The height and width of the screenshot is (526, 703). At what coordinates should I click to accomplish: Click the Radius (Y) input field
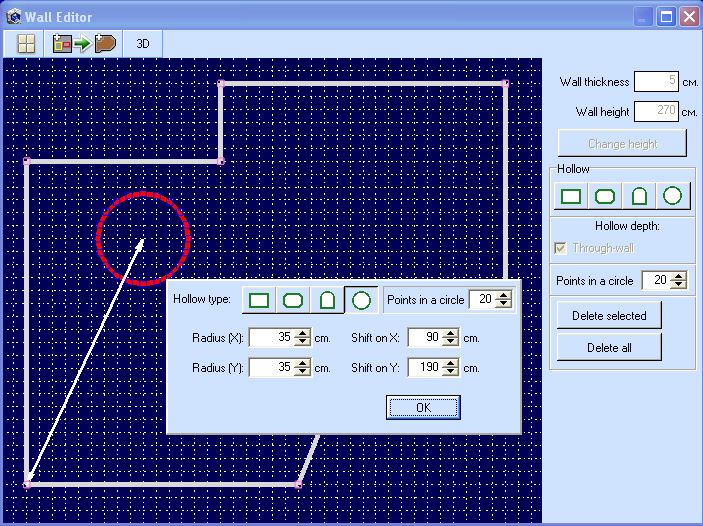pos(272,368)
